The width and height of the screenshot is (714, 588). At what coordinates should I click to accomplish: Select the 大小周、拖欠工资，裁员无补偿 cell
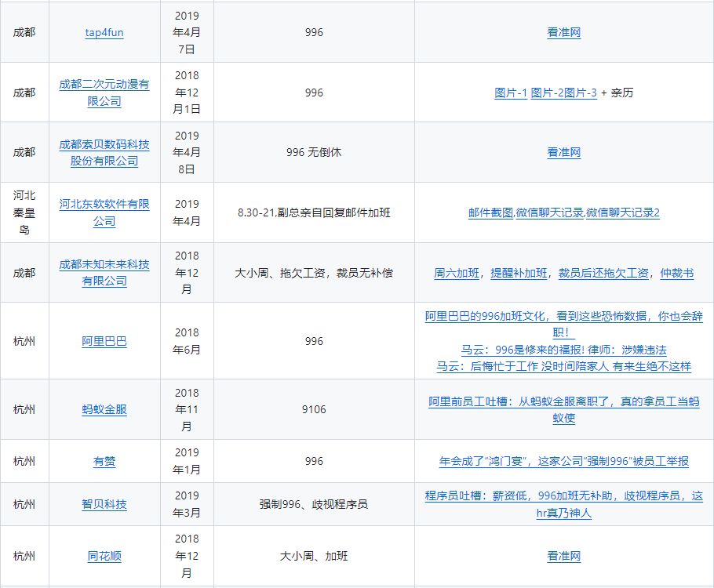(314, 273)
